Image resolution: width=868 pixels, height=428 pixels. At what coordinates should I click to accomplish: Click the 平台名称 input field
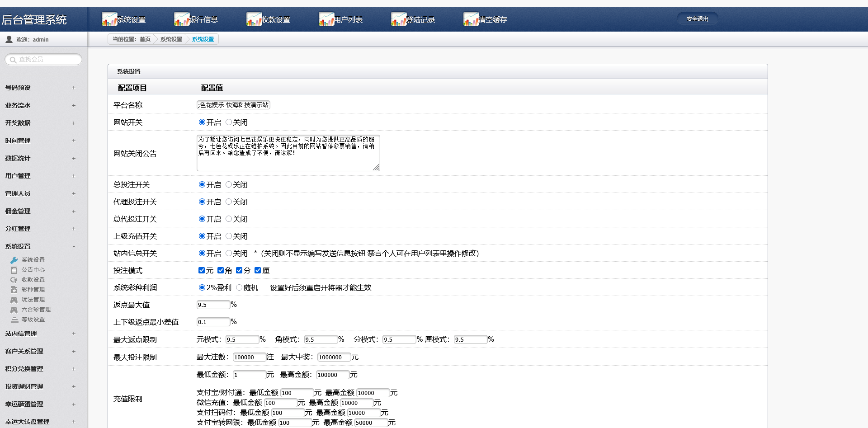point(233,105)
